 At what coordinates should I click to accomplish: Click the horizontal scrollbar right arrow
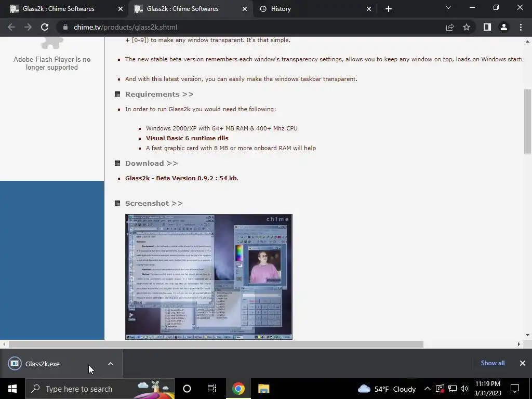click(x=518, y=344)
